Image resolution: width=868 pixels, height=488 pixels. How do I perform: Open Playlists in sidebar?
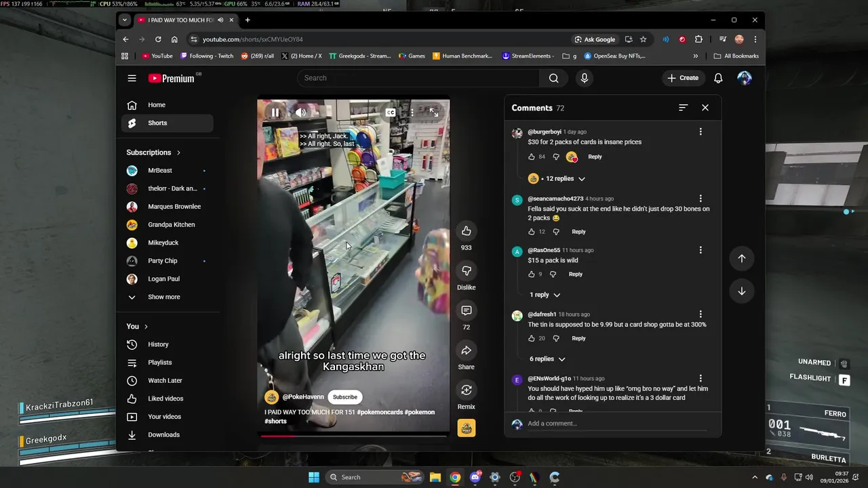167,363
